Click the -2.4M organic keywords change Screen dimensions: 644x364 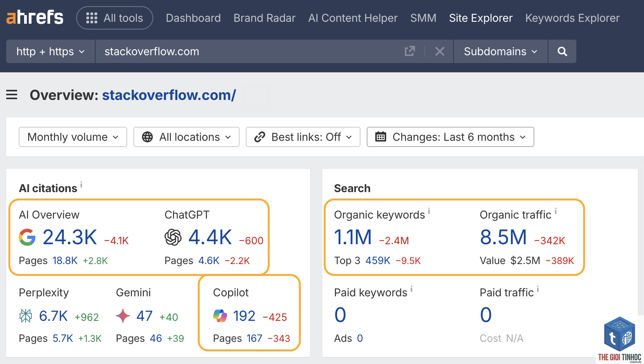click(394, 241)
